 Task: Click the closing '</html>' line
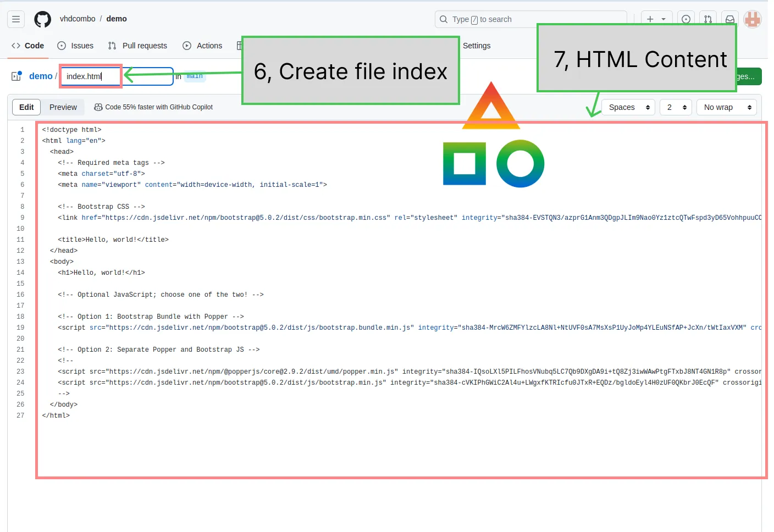click(x=56, y=415)
